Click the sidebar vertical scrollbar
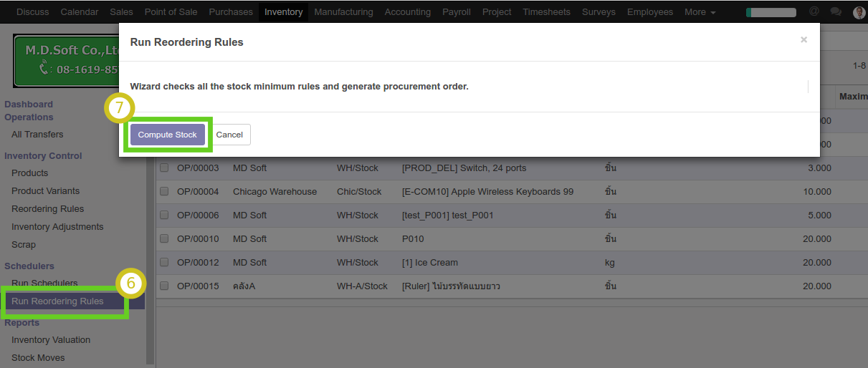The height and width of the screenshot is (368, 868). (x=150, y=215)
